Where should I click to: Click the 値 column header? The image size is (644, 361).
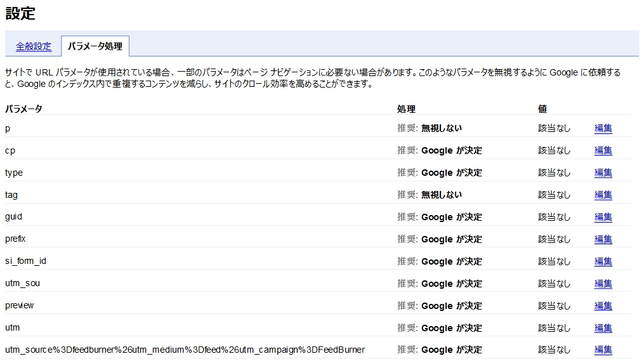point(542,109)
